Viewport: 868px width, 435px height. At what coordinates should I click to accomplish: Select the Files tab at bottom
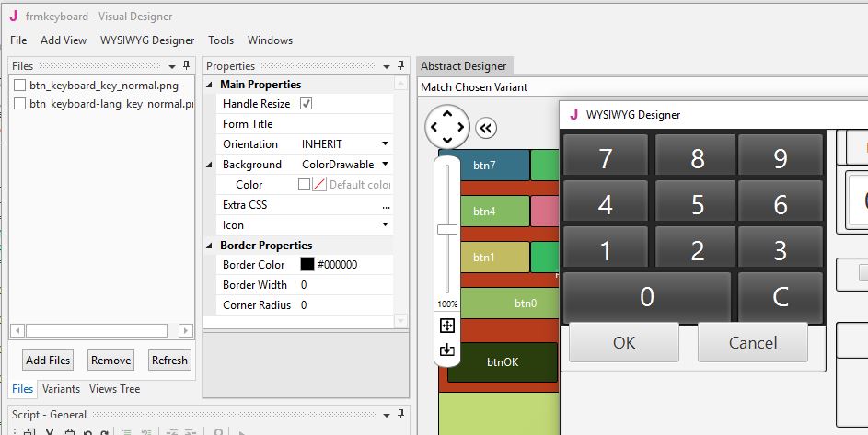click(x=23, y=389)
